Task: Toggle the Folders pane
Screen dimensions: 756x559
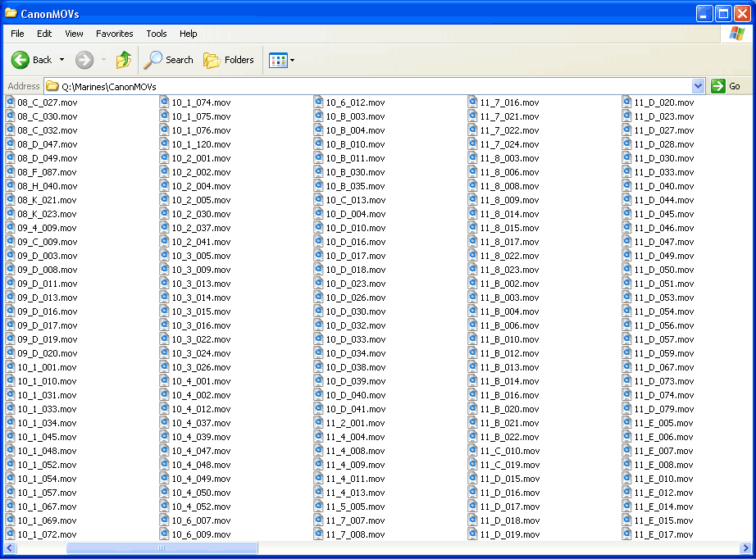Action: [228, 60]
